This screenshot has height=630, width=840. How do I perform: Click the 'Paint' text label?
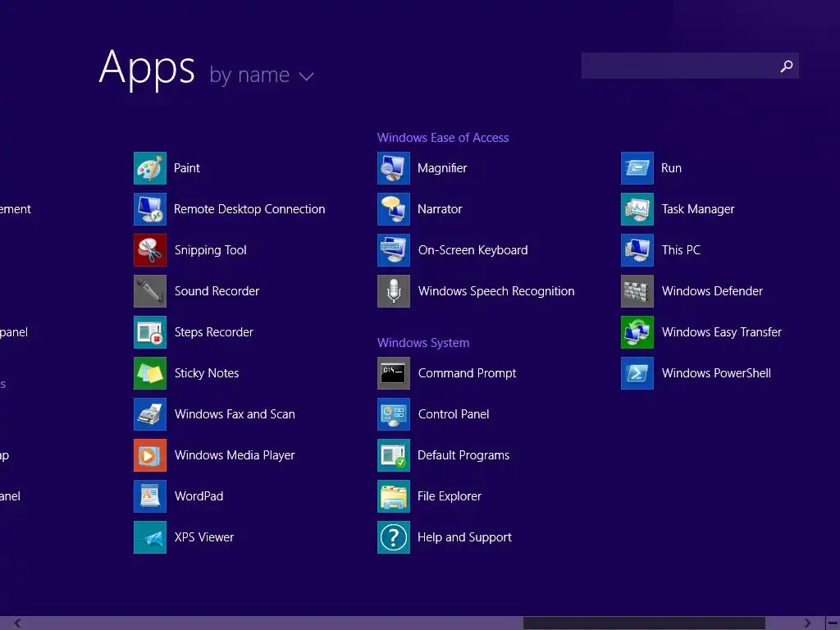(187, 168)
